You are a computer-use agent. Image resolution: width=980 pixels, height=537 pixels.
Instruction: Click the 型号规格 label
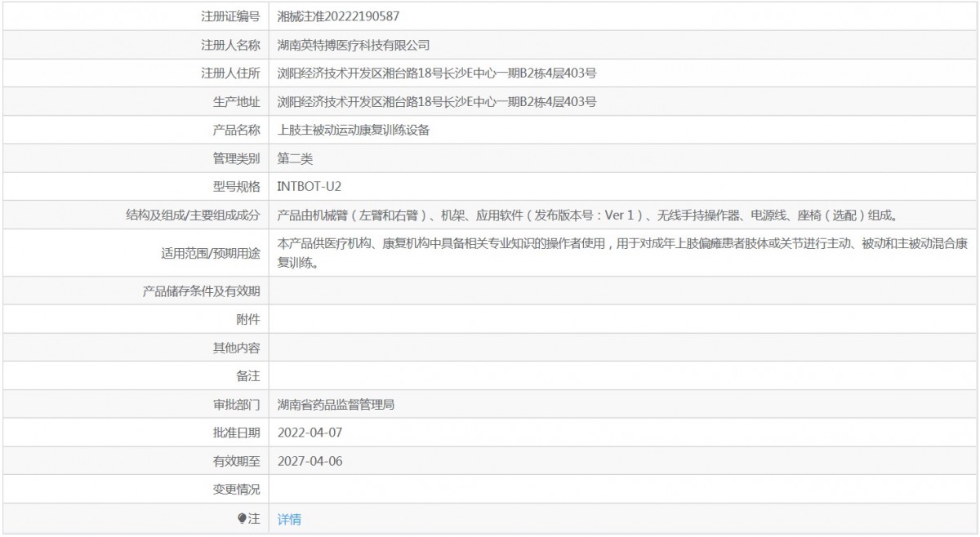(x=236, y=187)
